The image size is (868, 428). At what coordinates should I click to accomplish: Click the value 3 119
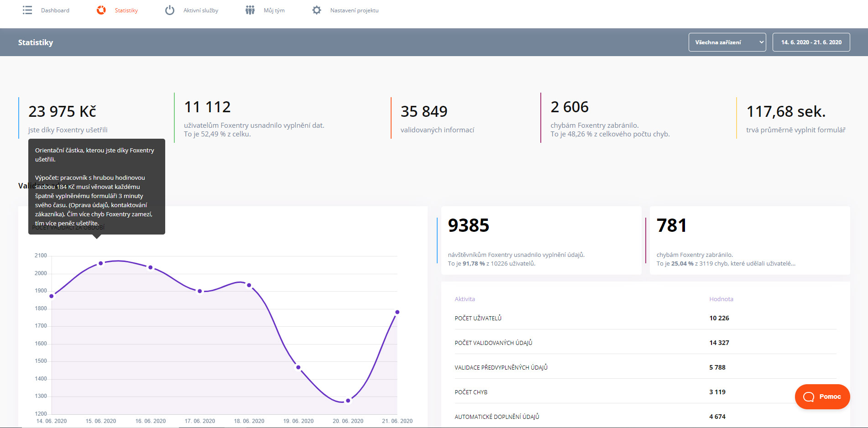pos(717,392)
